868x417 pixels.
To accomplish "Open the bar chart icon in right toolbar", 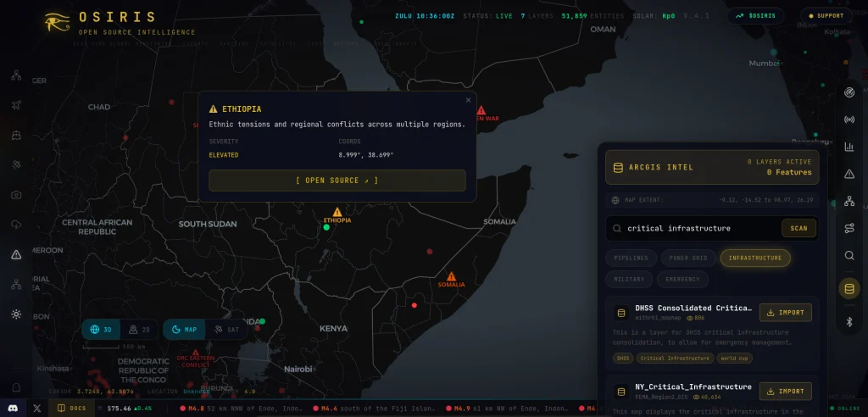I will [x=849, y=146].
